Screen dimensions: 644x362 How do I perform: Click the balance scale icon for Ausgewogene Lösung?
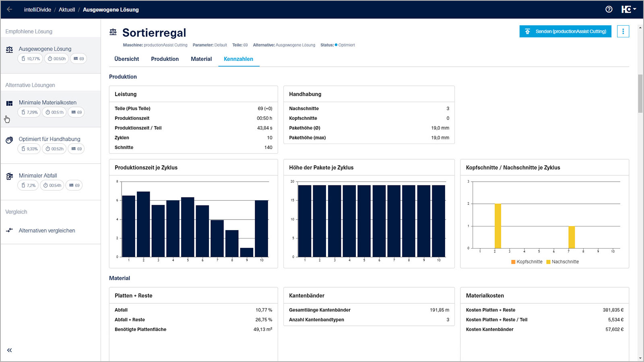[x=9, y=49]
